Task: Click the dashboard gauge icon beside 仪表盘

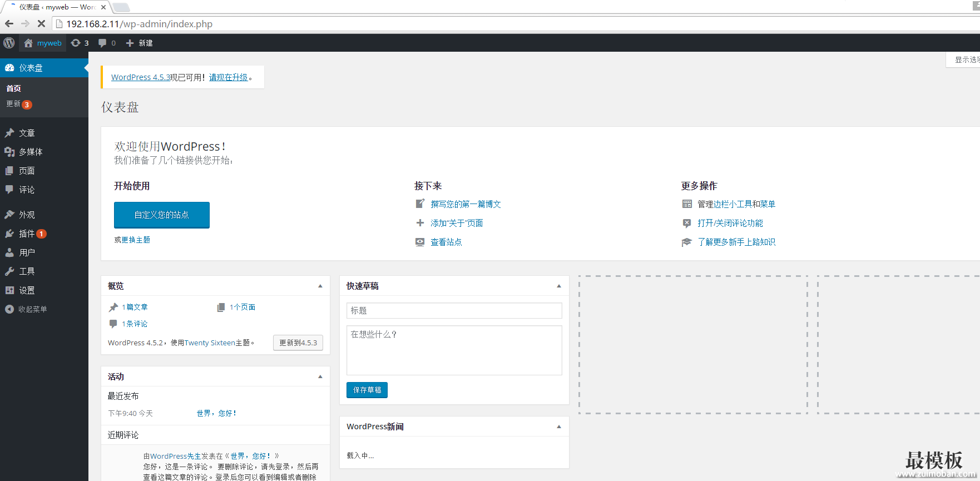Action: (x=9, y=68)
